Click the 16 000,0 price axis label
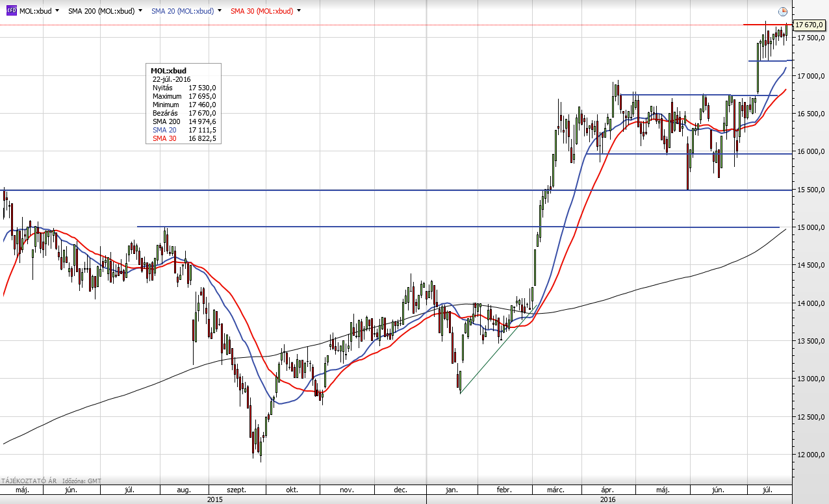Screen dimensions: 829x504 [x=811, y=151]
